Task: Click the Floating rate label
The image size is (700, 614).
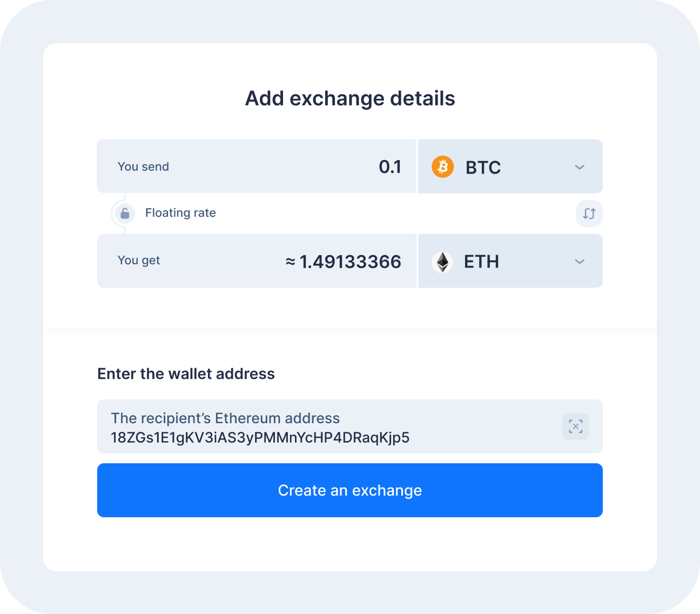Action: click(180, 213)
